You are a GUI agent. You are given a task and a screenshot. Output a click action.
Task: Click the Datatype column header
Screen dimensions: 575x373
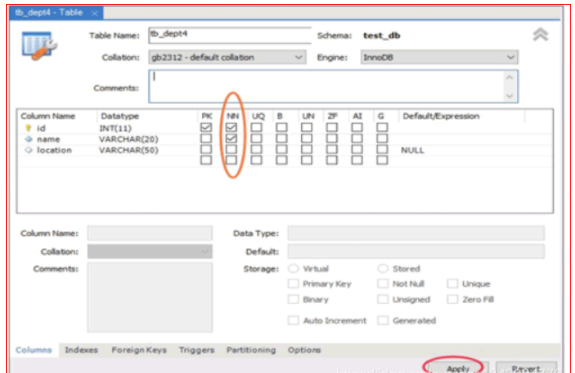click(120, 116)
